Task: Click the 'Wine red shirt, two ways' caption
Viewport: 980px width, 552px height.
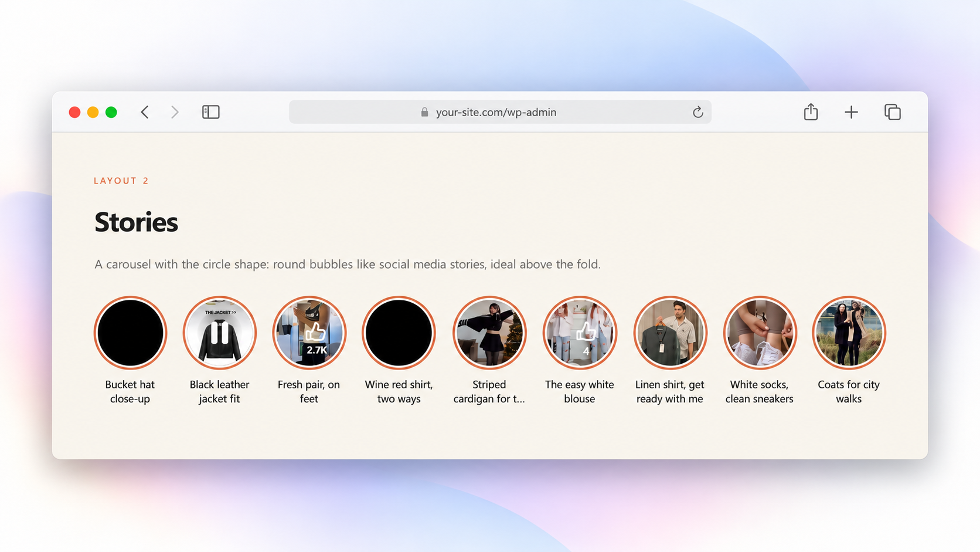Action: [399, 392]
